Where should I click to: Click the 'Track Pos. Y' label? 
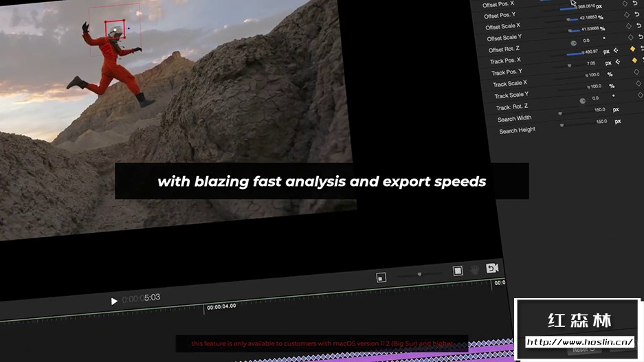point(507,72)
